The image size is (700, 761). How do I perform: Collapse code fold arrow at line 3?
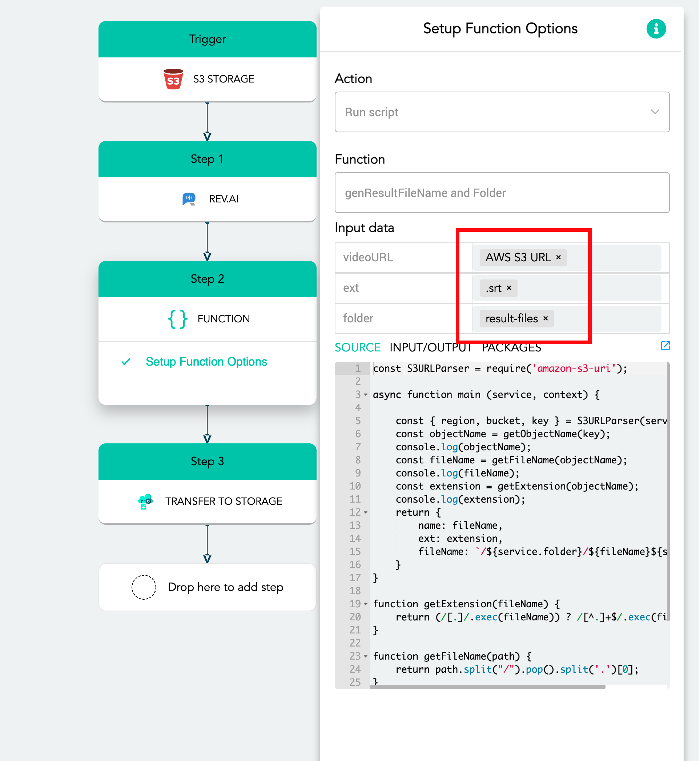pos(366,395)
